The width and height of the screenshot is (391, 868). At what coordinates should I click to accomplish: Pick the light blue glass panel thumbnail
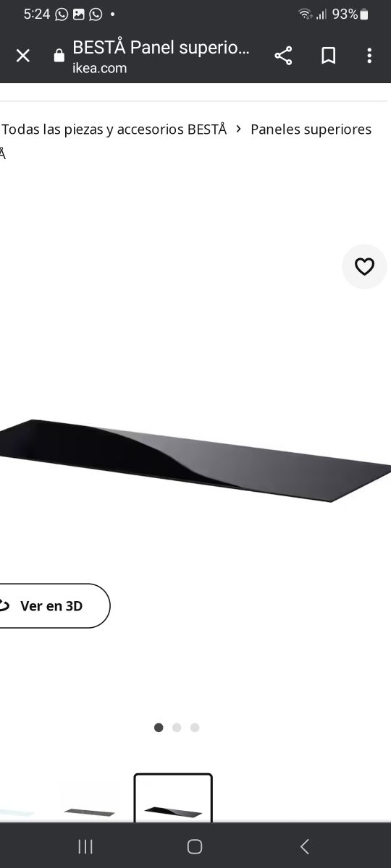point(17,803)
